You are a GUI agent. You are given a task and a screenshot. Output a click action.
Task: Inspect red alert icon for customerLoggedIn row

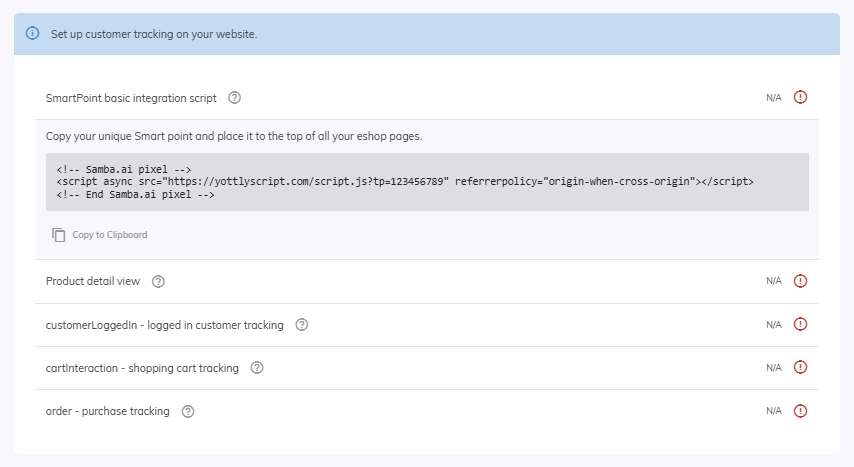tap(800, 325)
